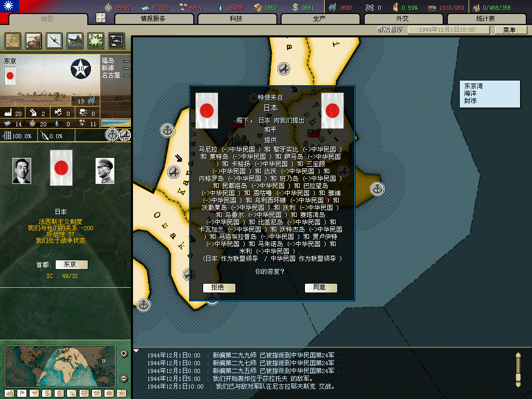Reject the peace offer with 拒绝

click(219, 288)
